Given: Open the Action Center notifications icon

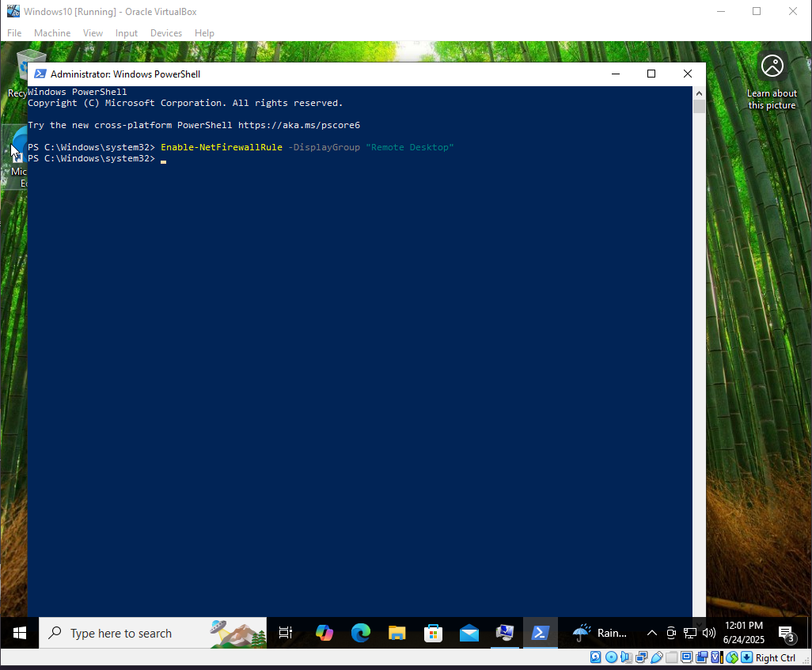Looking at the screenshot, I should tap(787, 634).
